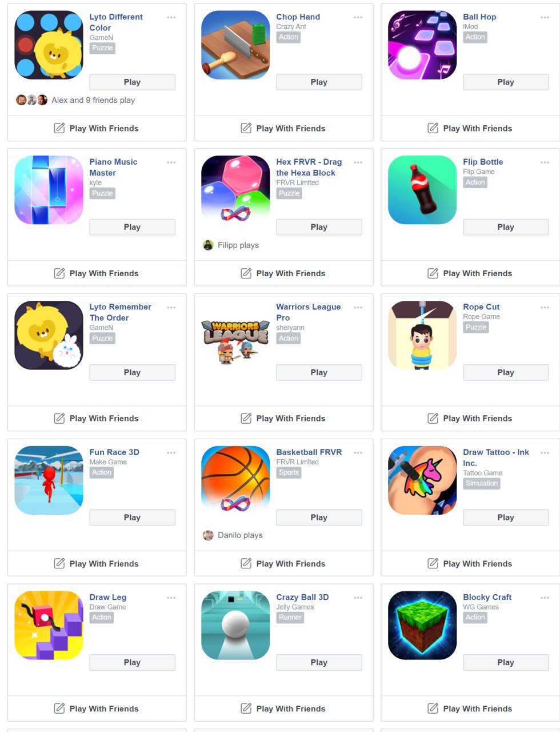Viewport: 560px width, 732px height.
Task: Click the Ball Hop game icon
Action: pos(422,45)
